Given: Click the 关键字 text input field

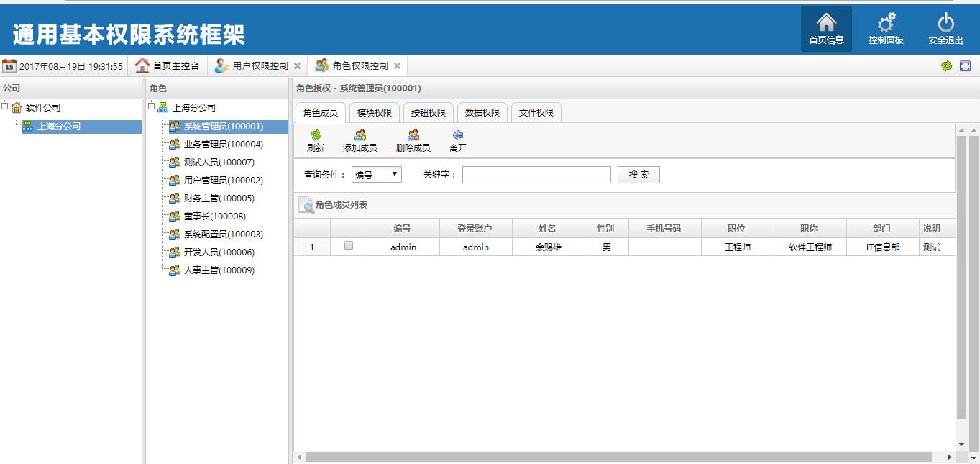Looking at the screenshot, I should 536,175.
